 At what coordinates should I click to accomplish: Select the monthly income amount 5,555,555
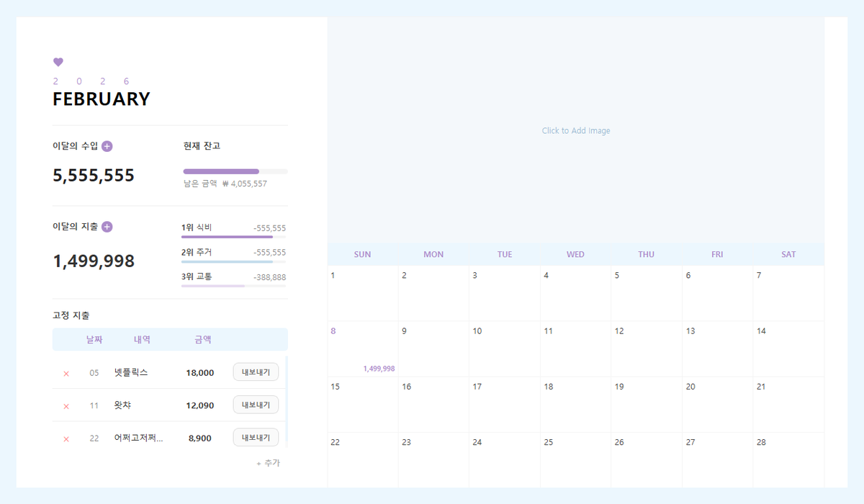(94, 176)
